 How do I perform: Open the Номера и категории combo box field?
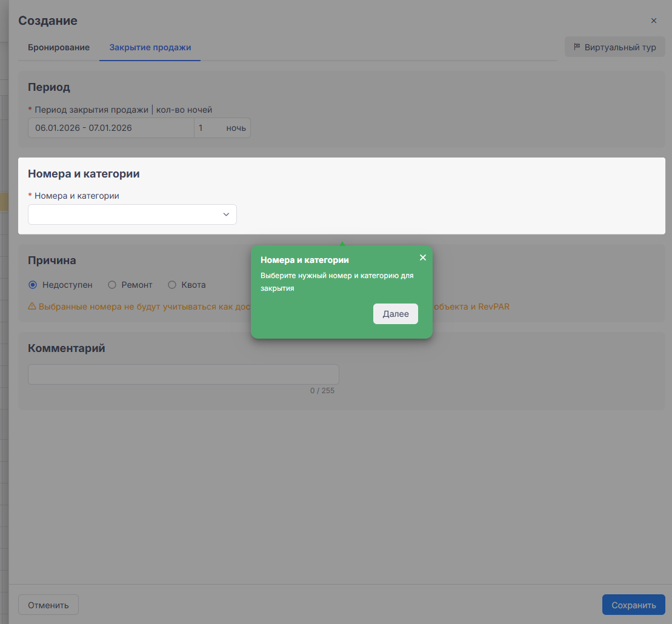click(124, 214)
